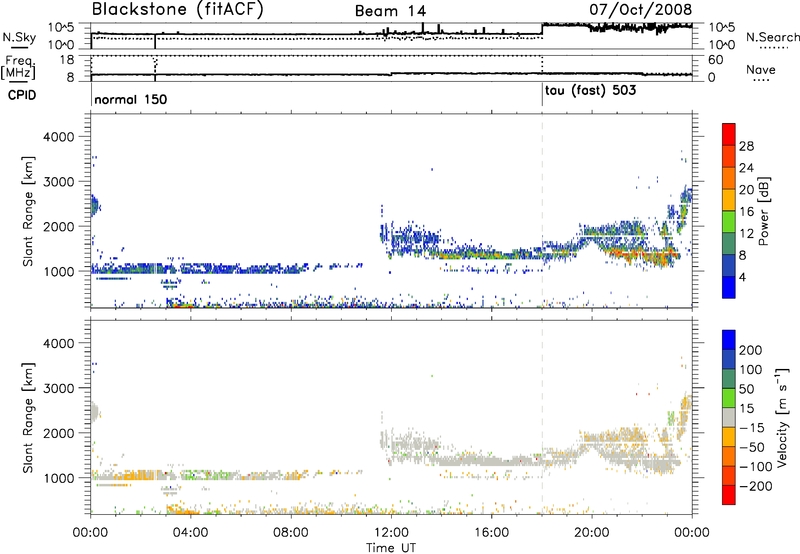Screen dimensions: 800x554
Task: Click the 60 value on Nave axis
Action: click(715, 60)
